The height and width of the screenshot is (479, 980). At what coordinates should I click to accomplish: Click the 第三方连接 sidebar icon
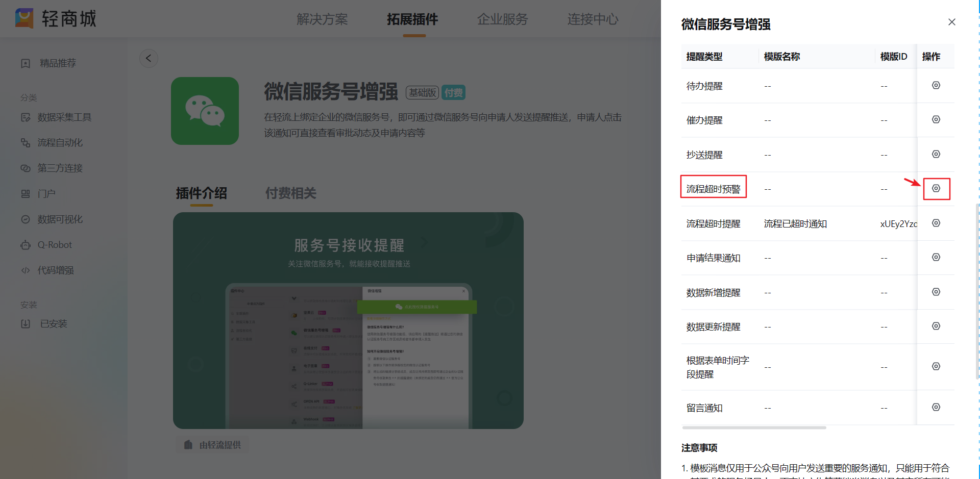[26, 168]
